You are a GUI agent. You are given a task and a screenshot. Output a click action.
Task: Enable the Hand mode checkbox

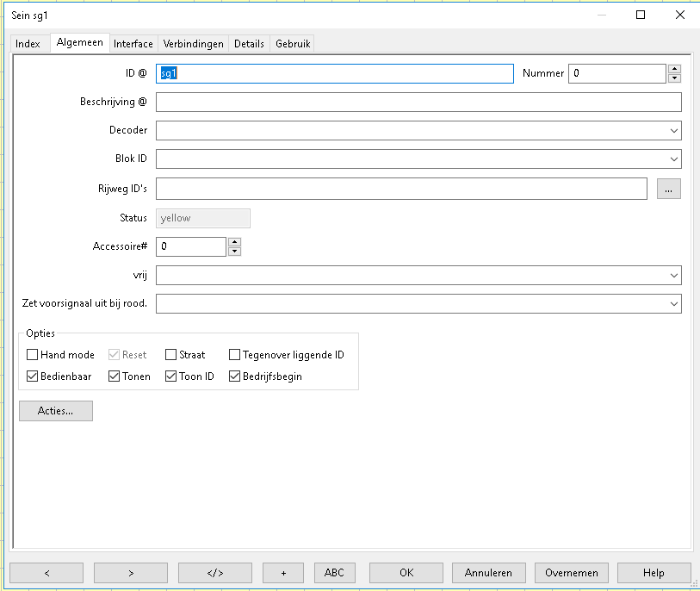click(x=33, y=355)
